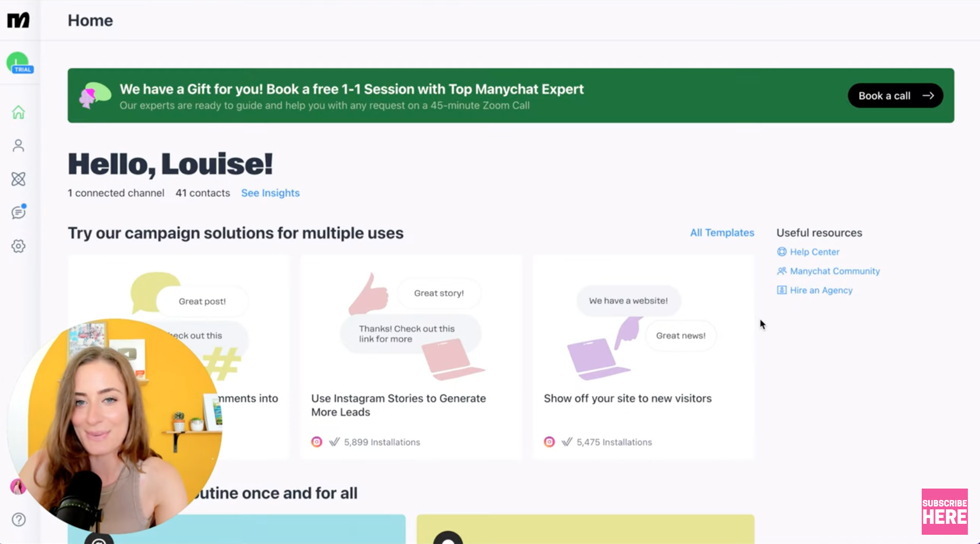
Task: Open the Help Center link
Action: pyautogui.click(x=814, y=252)
